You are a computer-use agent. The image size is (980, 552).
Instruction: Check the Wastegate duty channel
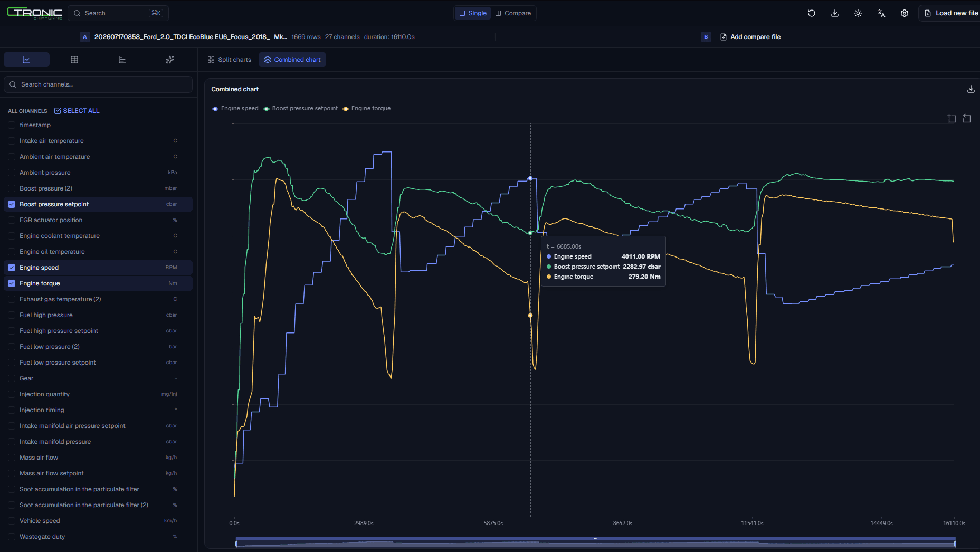pos(12,537)
